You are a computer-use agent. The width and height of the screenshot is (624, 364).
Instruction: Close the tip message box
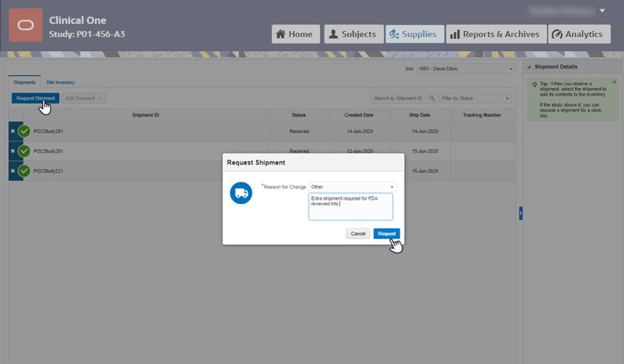(x=614, y=82)
